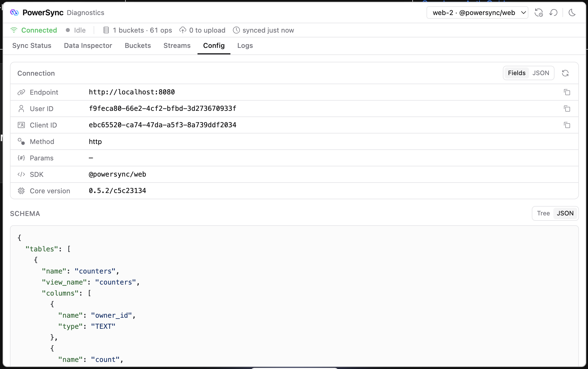Select the Config tab

point(214,46)
